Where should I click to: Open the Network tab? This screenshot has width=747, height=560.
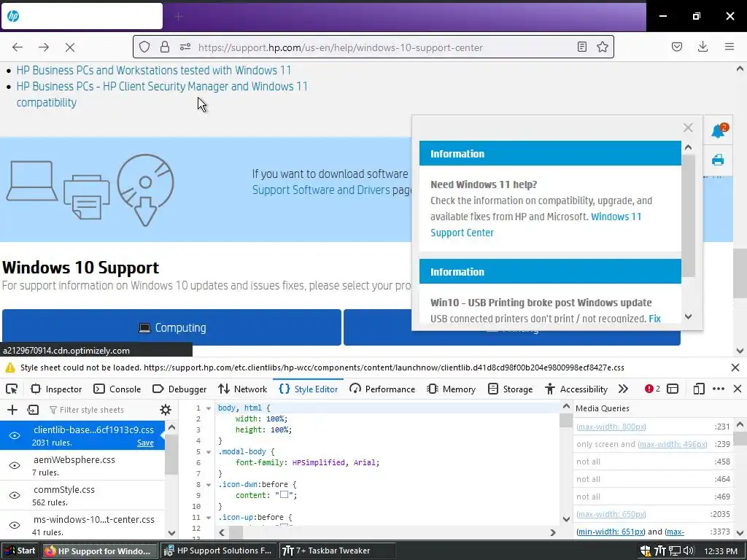[x=243, y=389]
